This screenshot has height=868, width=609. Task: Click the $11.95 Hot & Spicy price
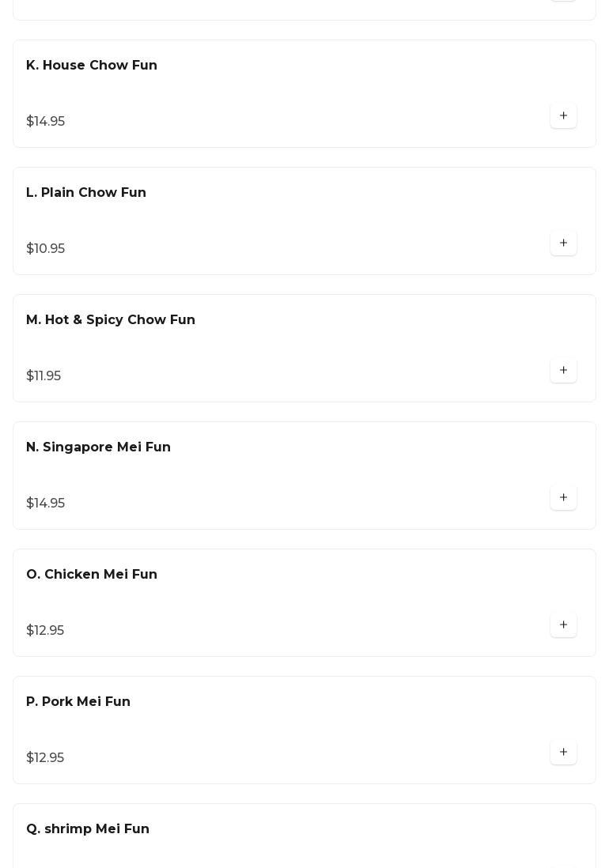pyautogui.click(x=43, y=376)
